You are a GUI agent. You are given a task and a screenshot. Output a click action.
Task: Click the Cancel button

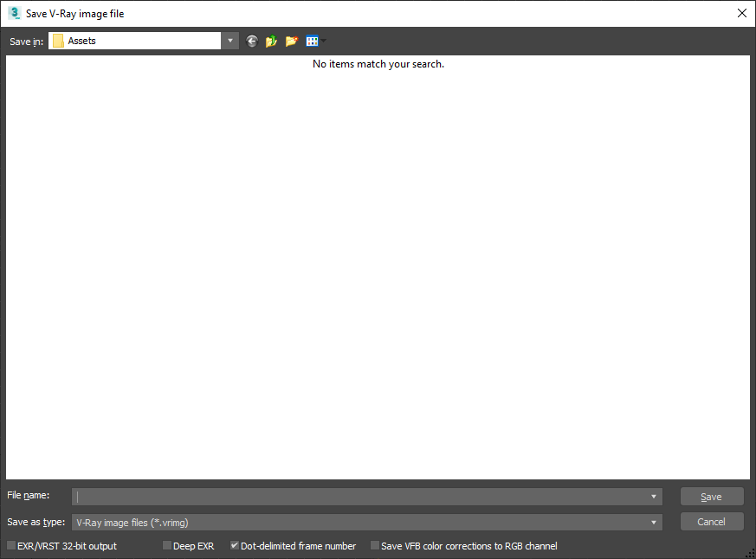coord(711,521)
